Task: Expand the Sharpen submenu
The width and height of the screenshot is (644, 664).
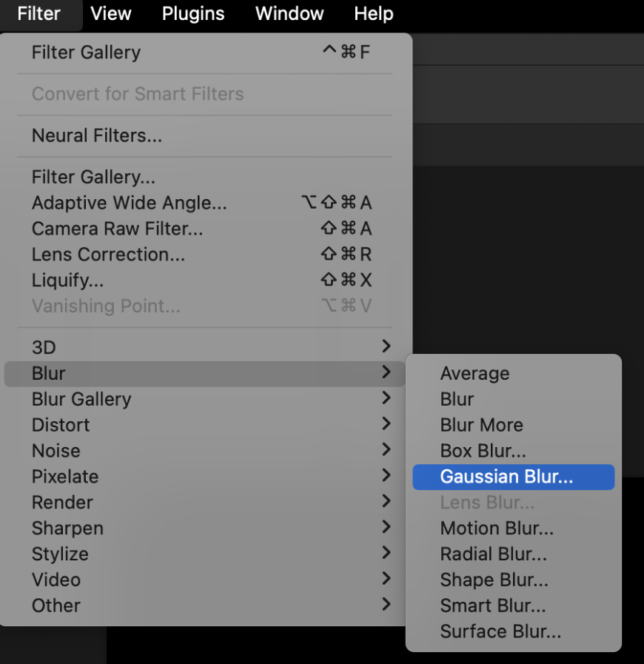Action: point(67,529)
